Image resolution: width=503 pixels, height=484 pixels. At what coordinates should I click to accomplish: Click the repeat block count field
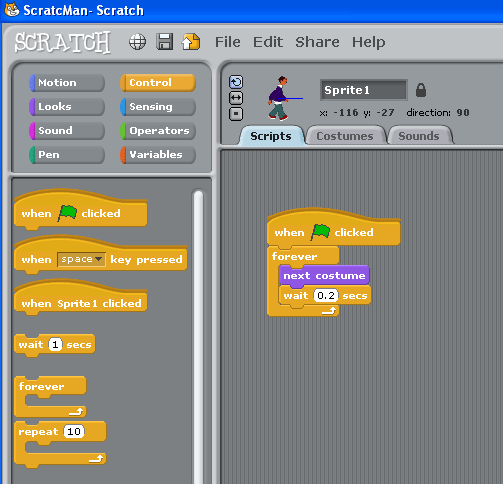74,431
